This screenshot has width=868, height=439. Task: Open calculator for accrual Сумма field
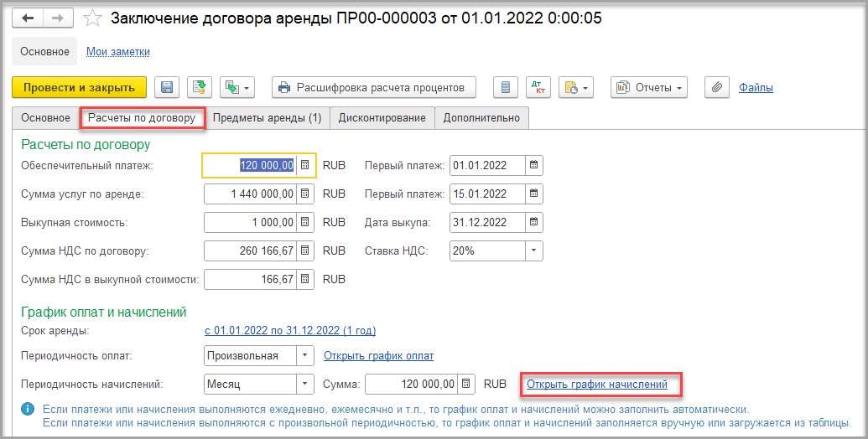[x=466, y=384]
